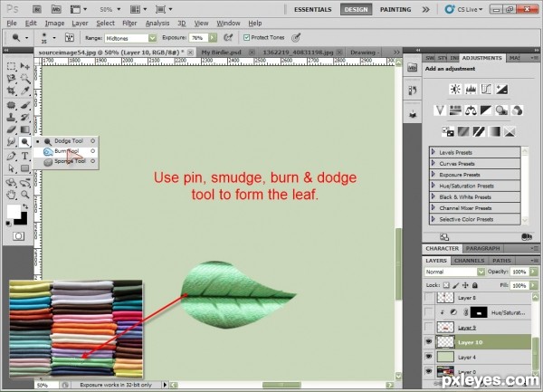Select the Eyedropper tool
This screenshot has width=543, height=392.
(x=25, y=91)
